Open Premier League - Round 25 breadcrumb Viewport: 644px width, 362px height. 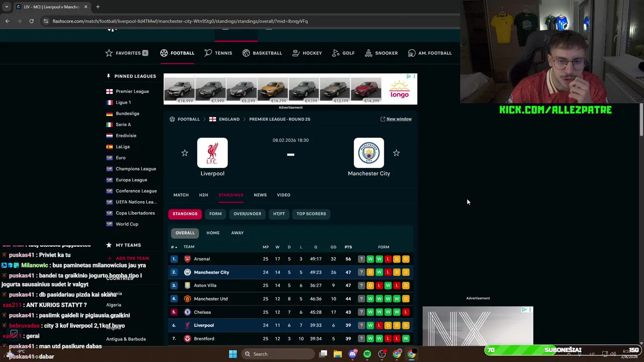tap(280, 119)
